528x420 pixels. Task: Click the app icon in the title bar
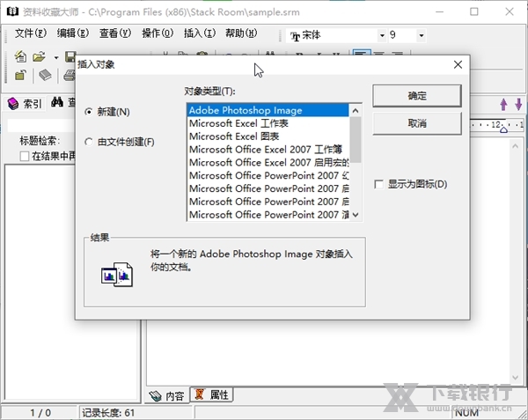tap(12, 11)
